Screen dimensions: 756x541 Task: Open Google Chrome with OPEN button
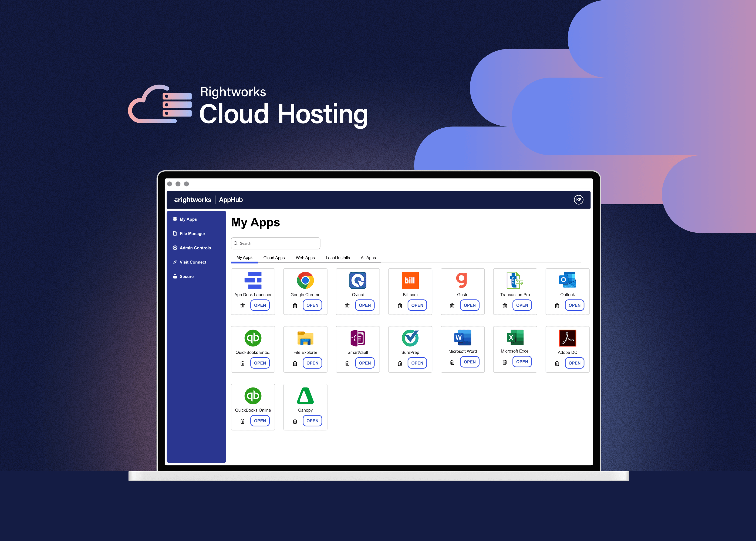(312, 305)
